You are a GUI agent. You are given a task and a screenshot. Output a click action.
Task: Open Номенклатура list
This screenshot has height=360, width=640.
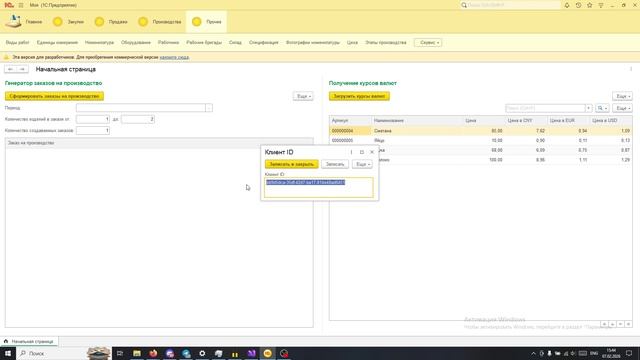99,42
